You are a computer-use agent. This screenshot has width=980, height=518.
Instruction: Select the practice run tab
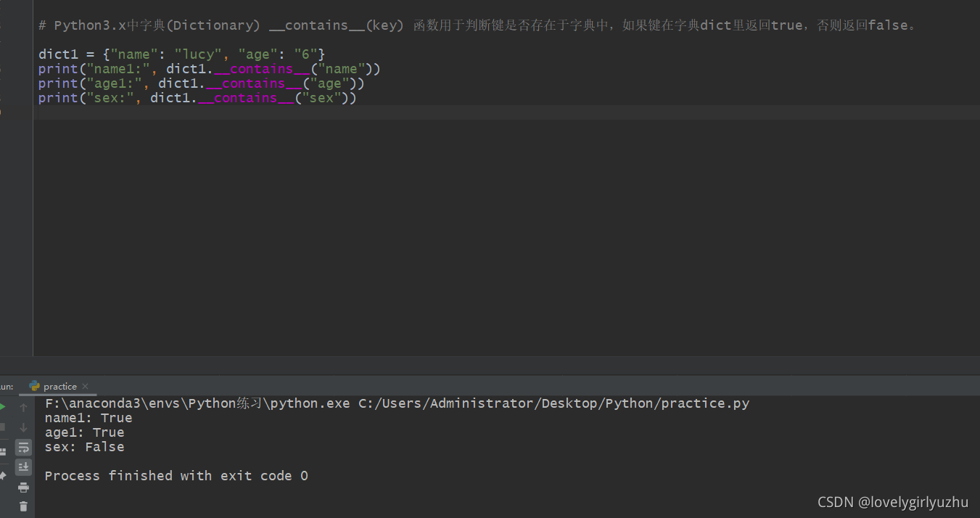click(x=59, y=386)
